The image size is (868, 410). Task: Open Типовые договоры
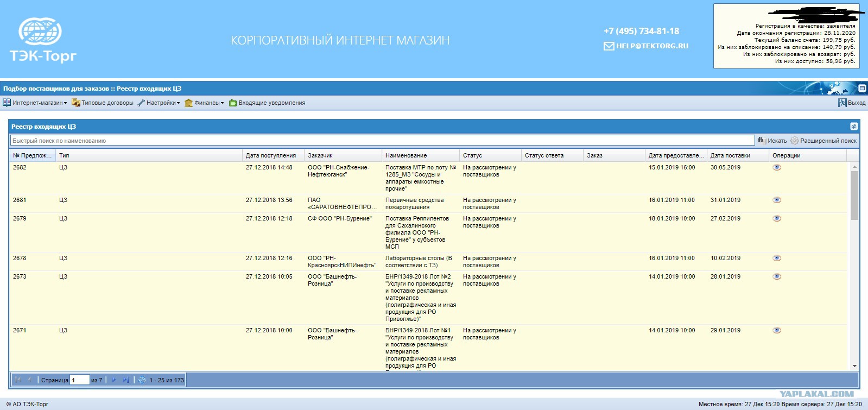coord(103,103)
